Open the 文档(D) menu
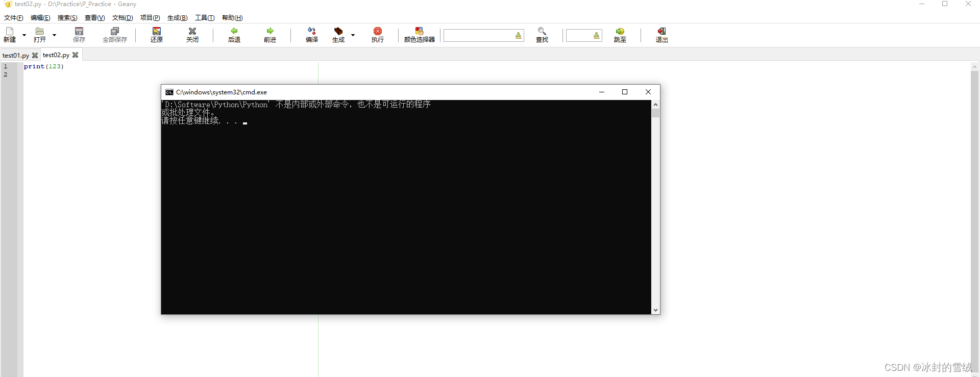 122,18
